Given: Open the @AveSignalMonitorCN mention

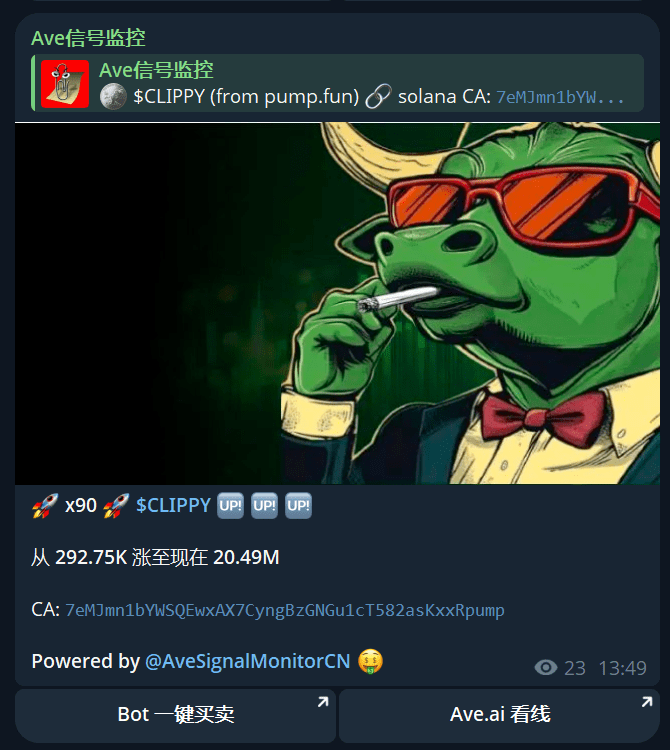Looking at the screenshot, I should tap(248, 662).
